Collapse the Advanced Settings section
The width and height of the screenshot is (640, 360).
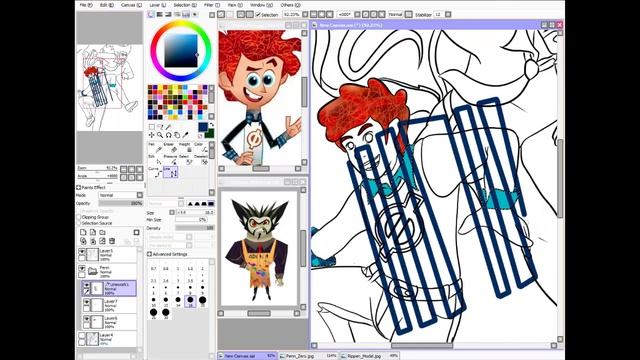coord(149,254)
